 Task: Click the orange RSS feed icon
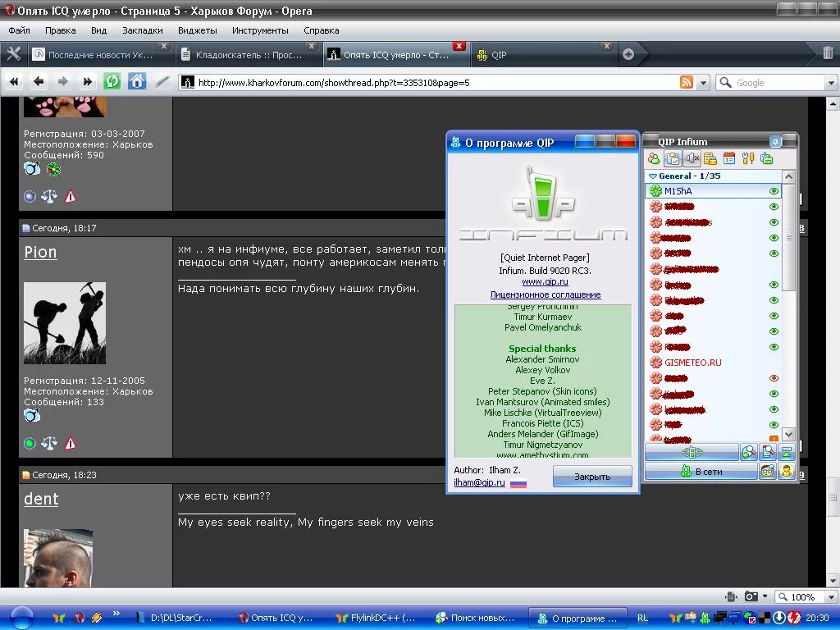pos(687,83)
